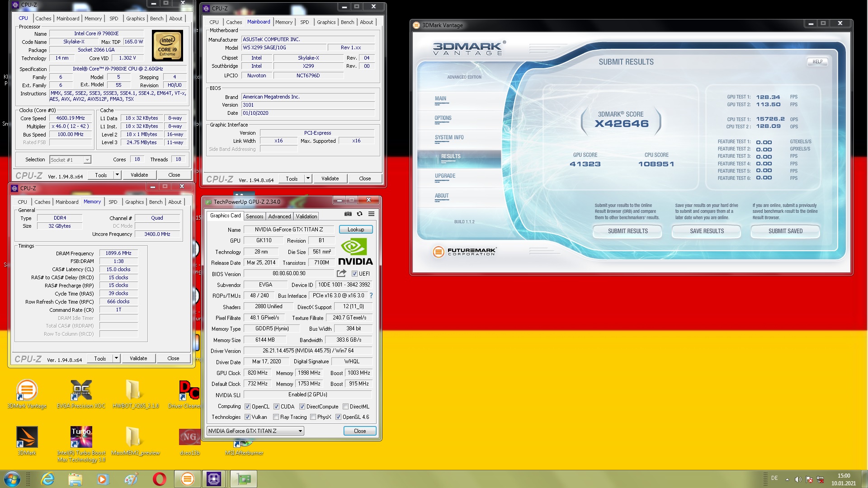The width and height of the screenshot is (868, 488).
Task: Toggle the Ray Tracing checkbox
Action: pyautogui.click(x=276, y=417)
